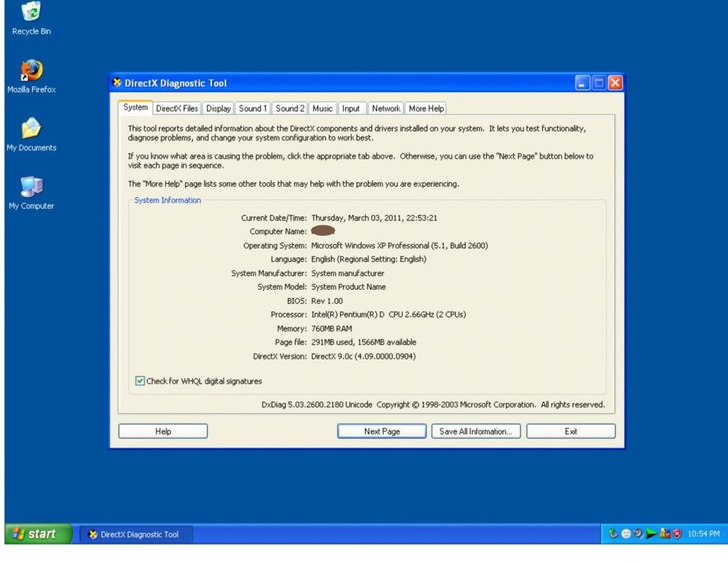Screen dimensions: 728x563
Task: Click the Intel(R) Pentium(R) D processor value
Action: tap(389, 315)
